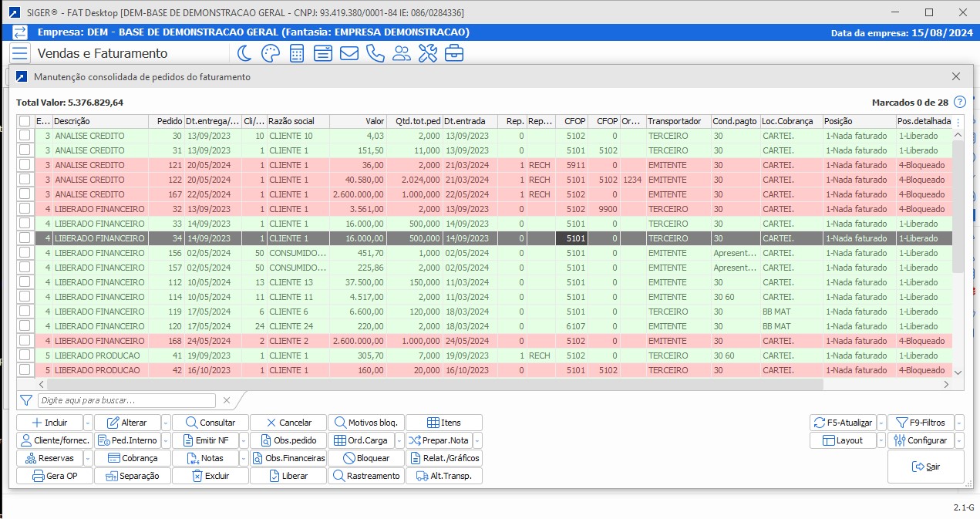Open the dropdown arrow beside F9-Filtros
The height and width of the screenshot is (519, 980).
click(x=960, y=423)
